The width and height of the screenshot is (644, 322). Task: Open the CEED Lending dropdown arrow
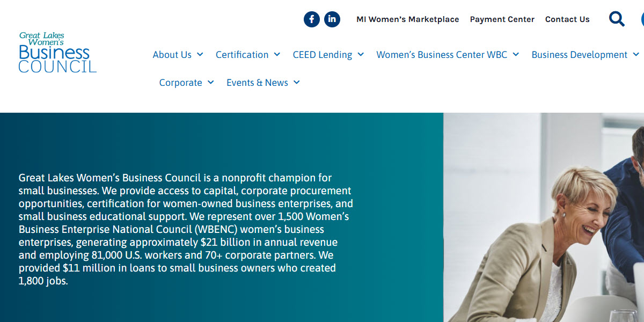point(360,54)
